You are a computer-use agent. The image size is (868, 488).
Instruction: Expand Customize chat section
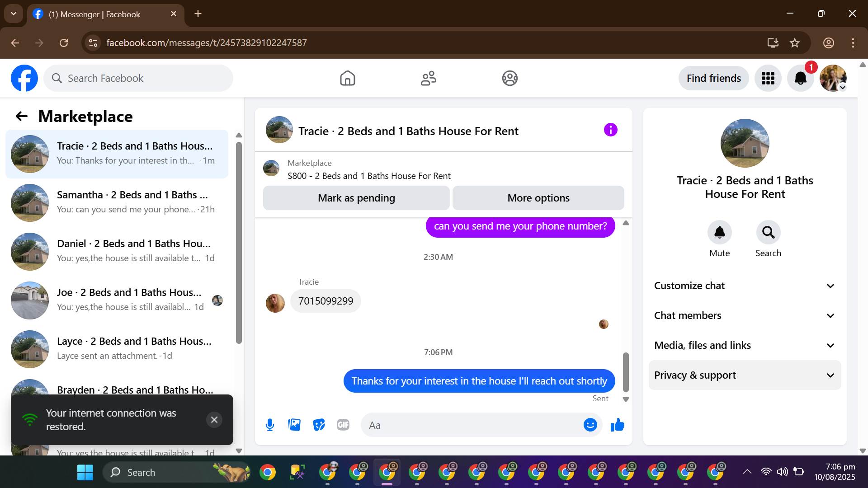pos(745,286)
